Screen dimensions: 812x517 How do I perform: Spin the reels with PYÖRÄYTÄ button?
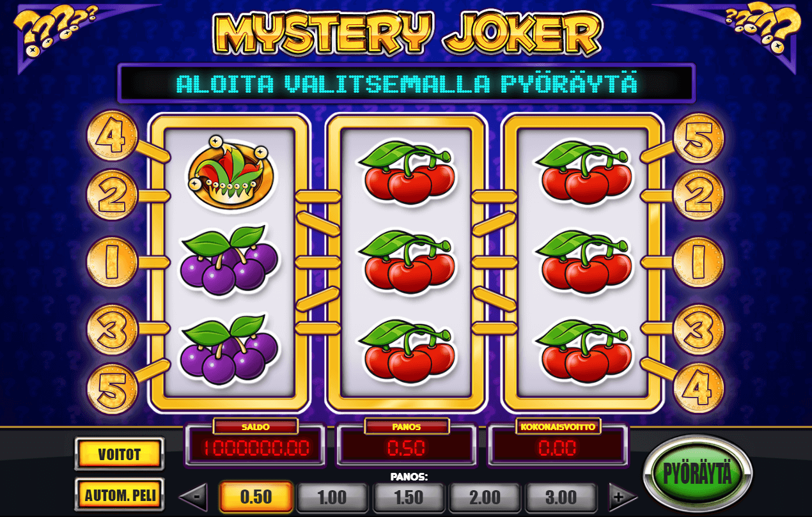point(697,474)
